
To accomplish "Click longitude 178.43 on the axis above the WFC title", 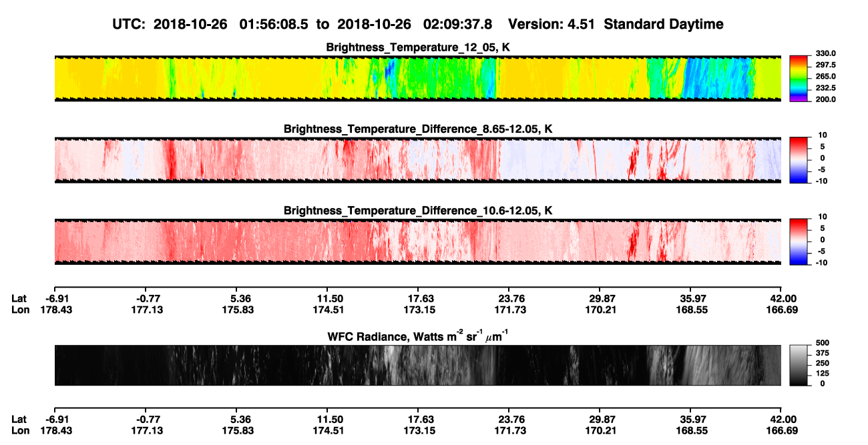I will click(x=57, y=310).
